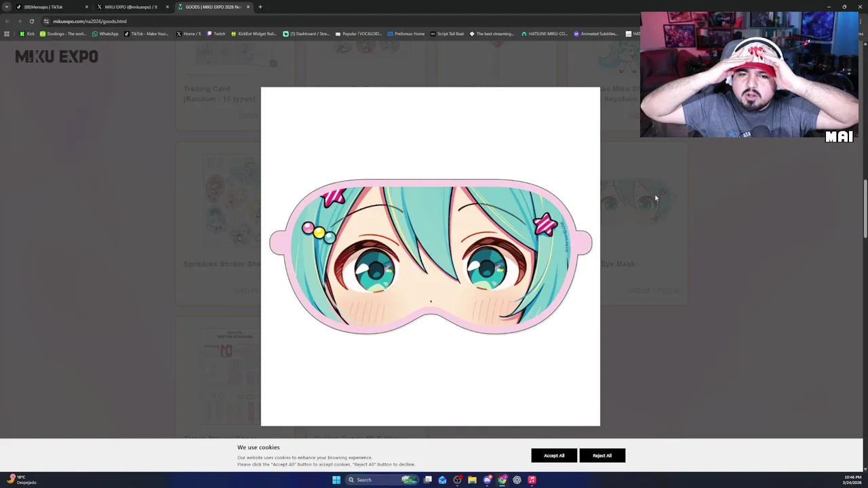
Task: Click the page vertical scrollbar thumb
Action: [x=865, y=209]
